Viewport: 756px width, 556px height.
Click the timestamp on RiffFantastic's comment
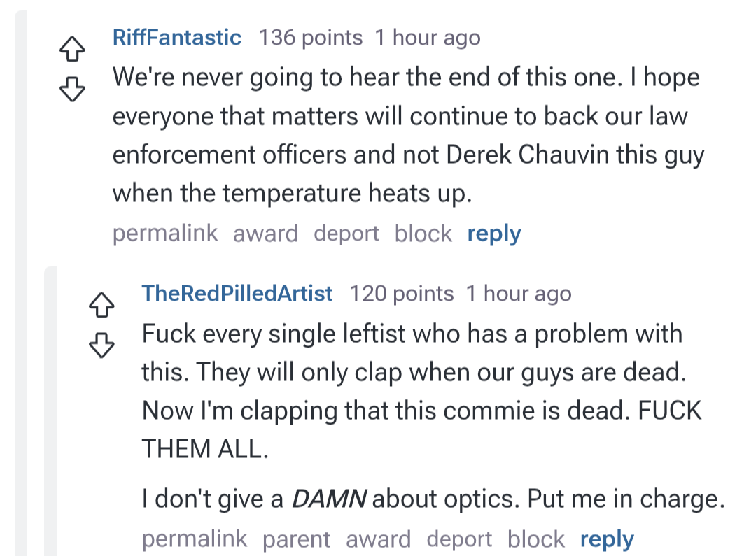427,38
